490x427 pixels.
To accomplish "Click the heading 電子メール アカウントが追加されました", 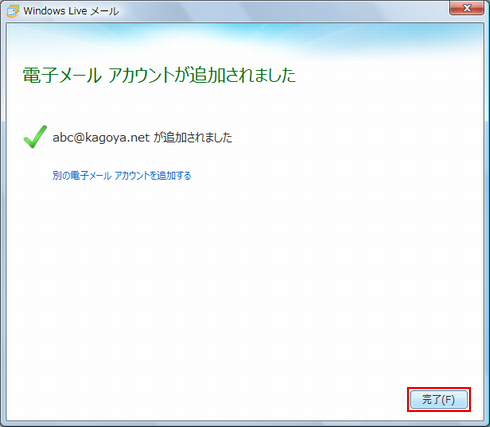I will (x=159, y=75).
